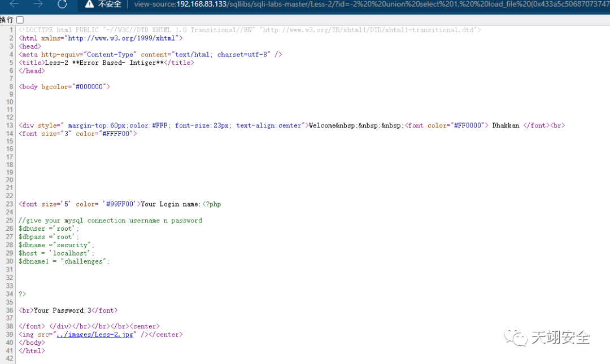Image resolution: width=610 pixels, height=364 pixels.
Task: Click the word Dhakkan on line 13
Action: tap(506, 126)
